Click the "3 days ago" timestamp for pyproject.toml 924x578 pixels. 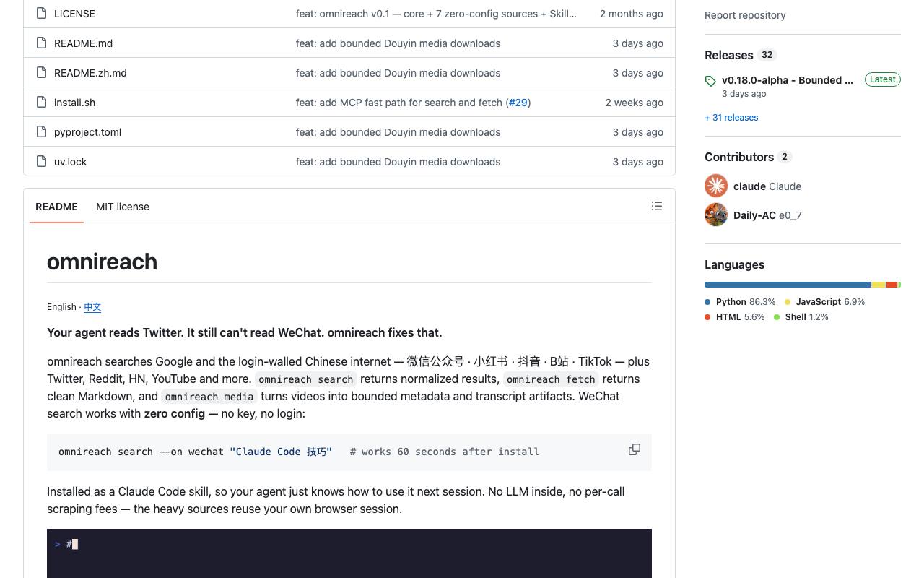638,132
